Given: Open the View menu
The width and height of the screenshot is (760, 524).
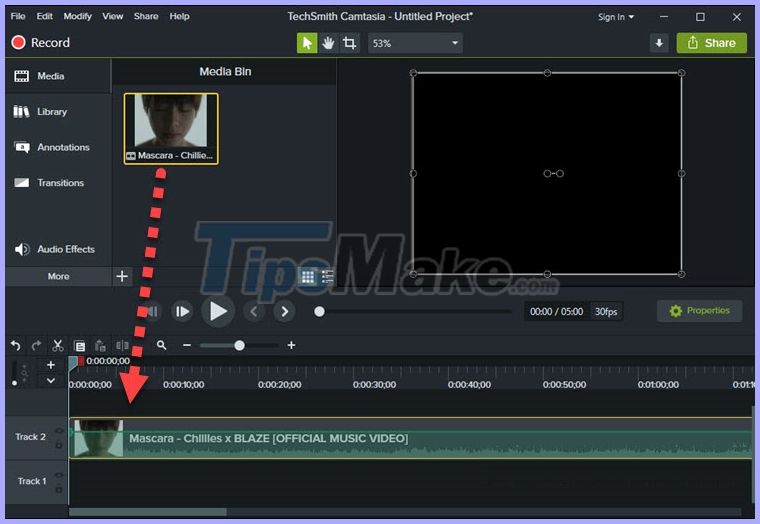Looking at the screenshot, I should 112,16.
